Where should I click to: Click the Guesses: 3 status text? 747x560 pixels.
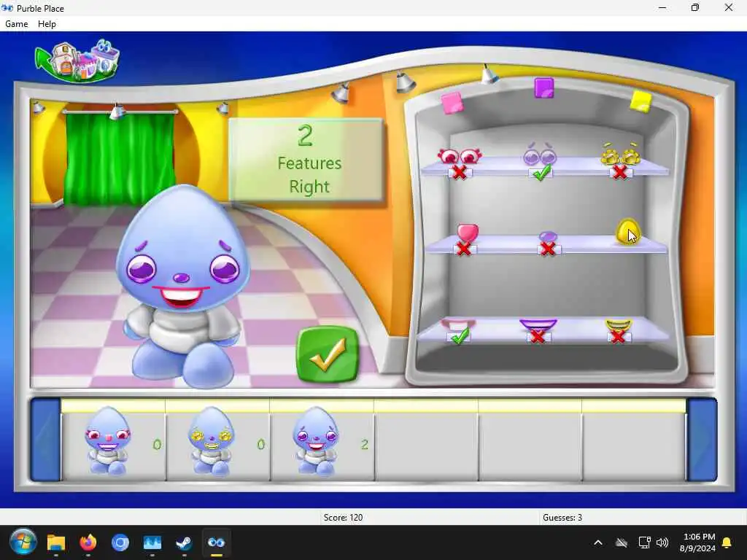(562, 517)
